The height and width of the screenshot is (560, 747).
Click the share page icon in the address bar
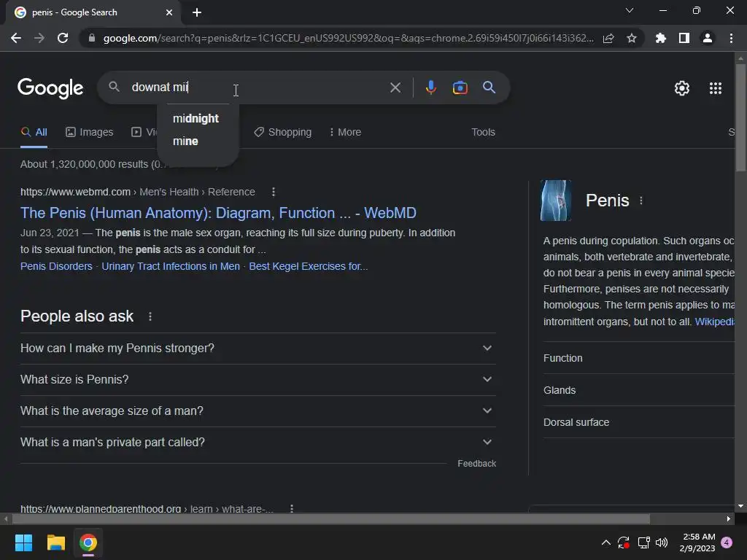pos(608,38)
